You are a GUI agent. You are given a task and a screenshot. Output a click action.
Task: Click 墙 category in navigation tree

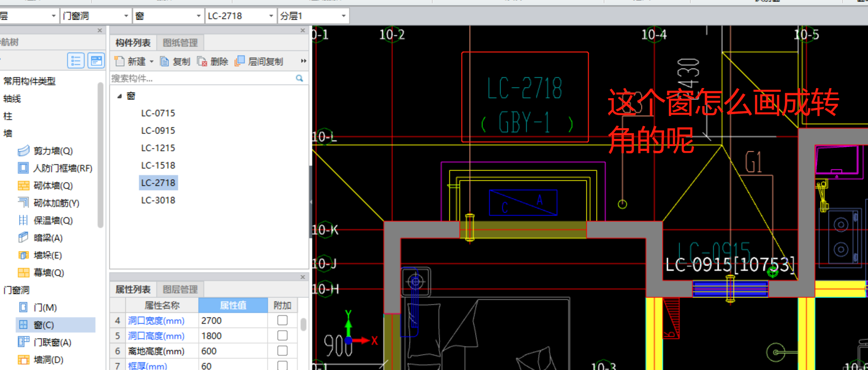tap(8, 133)
